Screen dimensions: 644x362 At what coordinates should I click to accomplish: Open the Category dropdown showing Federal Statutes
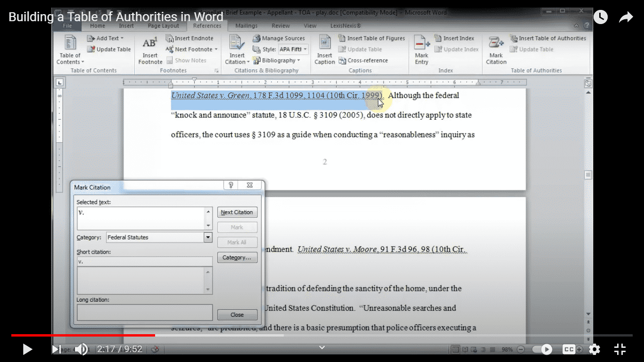click(207, 237)
